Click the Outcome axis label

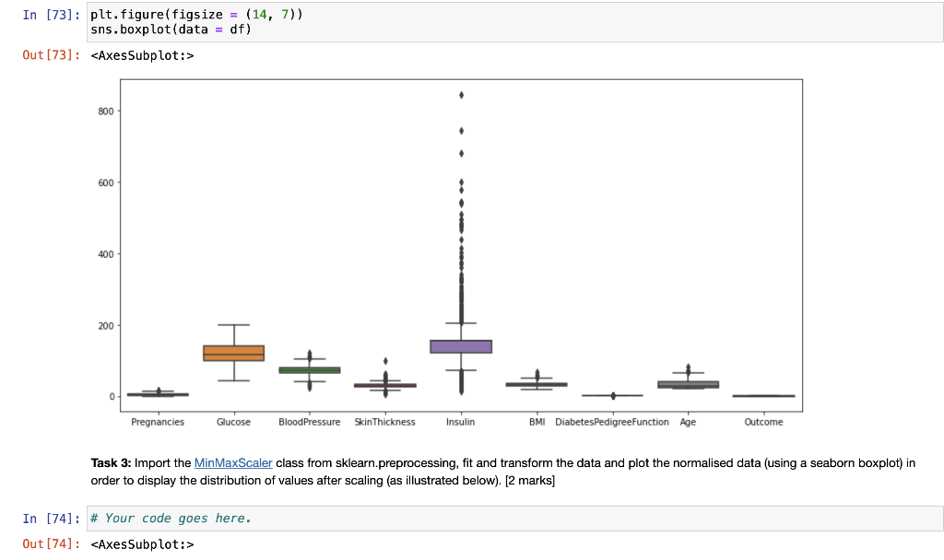click(763, 422)
